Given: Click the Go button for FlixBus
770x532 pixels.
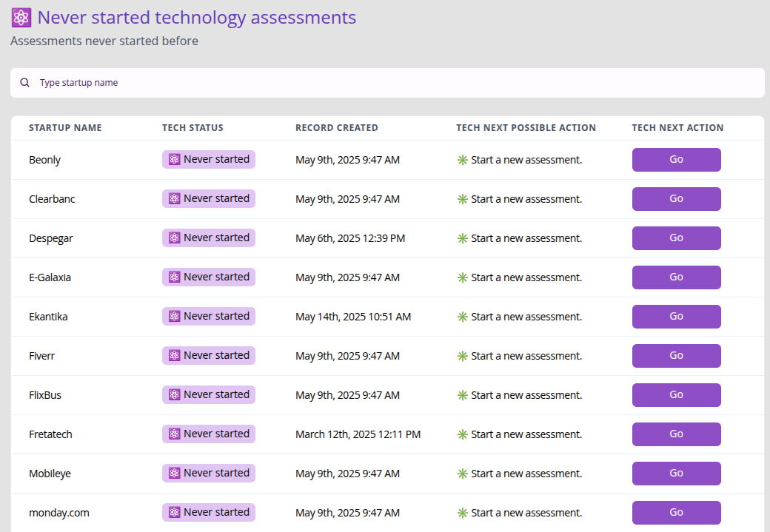Looking at the screenshot, I should point(676,395).
